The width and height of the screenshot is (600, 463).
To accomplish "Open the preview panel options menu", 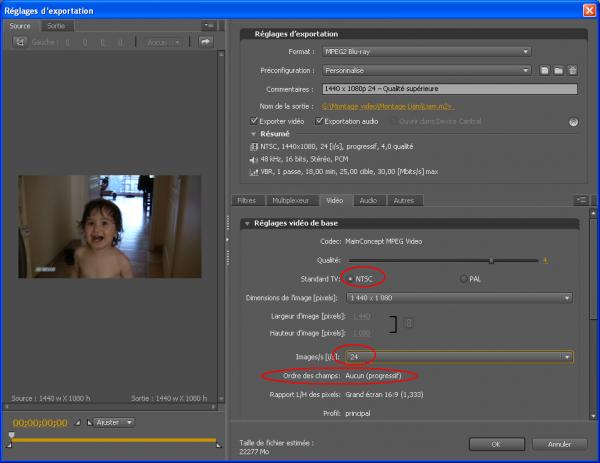I will pos(208,25).
